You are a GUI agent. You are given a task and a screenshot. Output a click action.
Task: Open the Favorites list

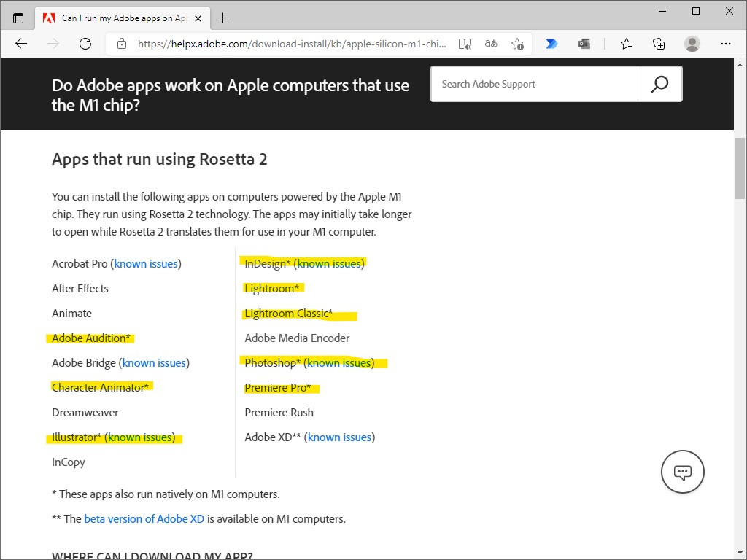[x=626, y=44]
